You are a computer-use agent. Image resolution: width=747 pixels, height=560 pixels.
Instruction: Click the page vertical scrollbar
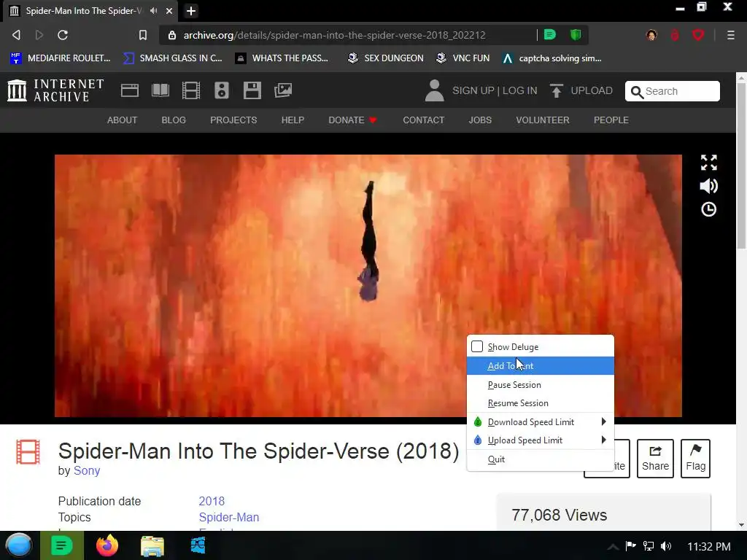(x=741, y=166)
